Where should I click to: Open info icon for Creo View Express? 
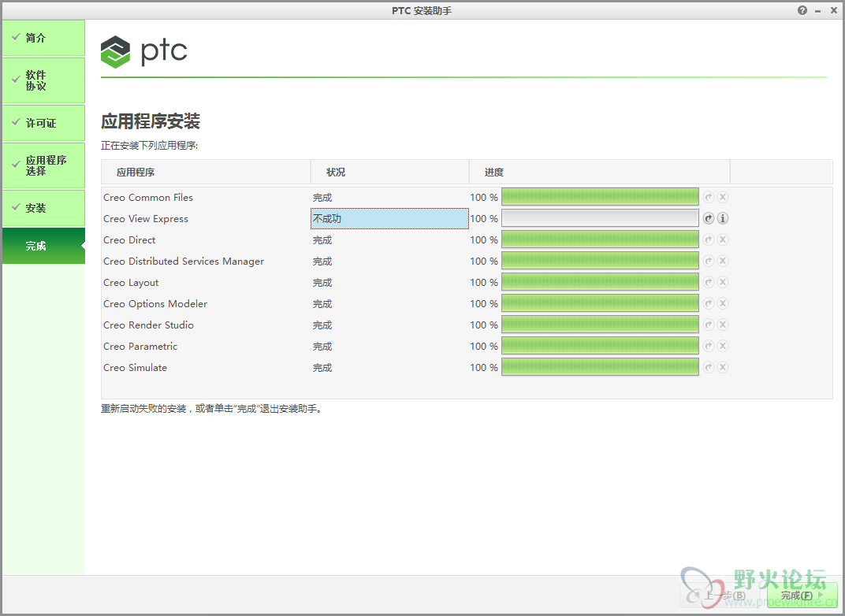[x=723, y=218]
